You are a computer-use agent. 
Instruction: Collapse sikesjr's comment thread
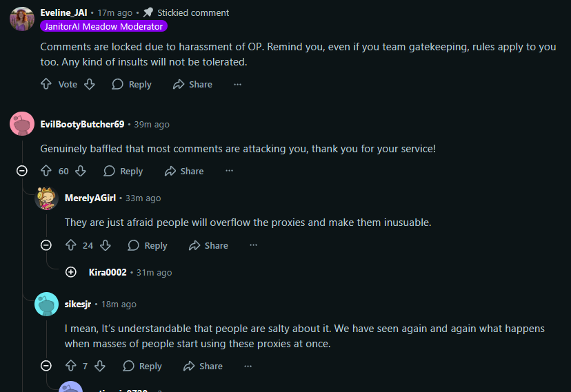(x=46, y=366)
